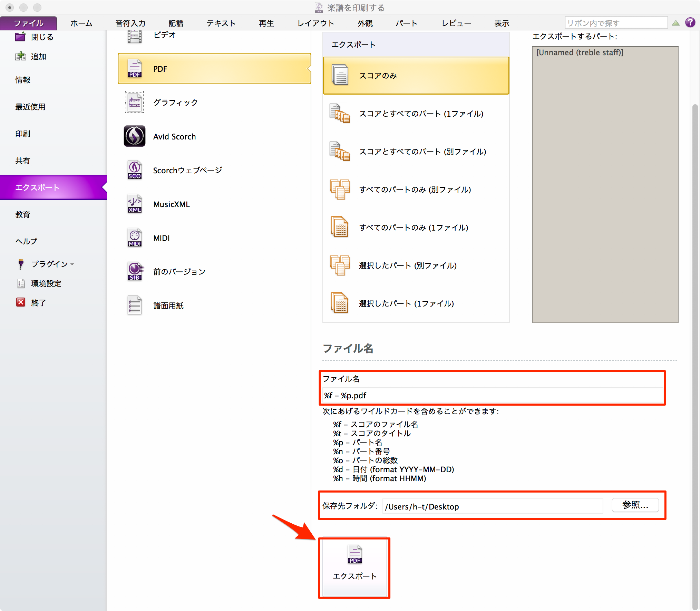Click the close (閉じる) folder icon
700x611 pixels.
click(x=21, y=37)
